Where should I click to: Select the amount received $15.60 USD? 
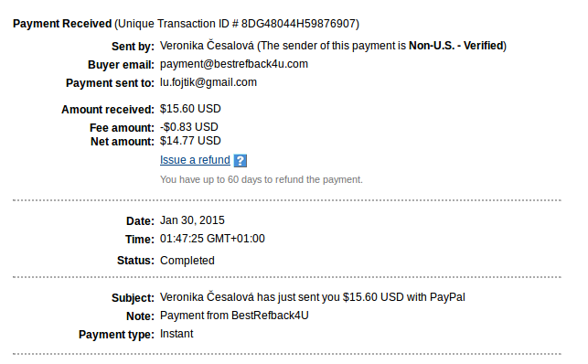[x=190, y=109]
